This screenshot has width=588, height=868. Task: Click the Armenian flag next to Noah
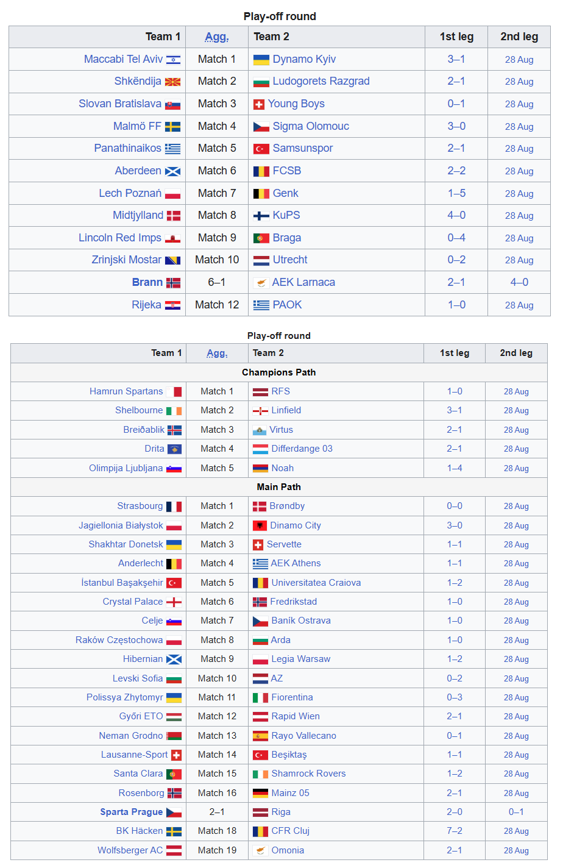(x=260, y=469)
